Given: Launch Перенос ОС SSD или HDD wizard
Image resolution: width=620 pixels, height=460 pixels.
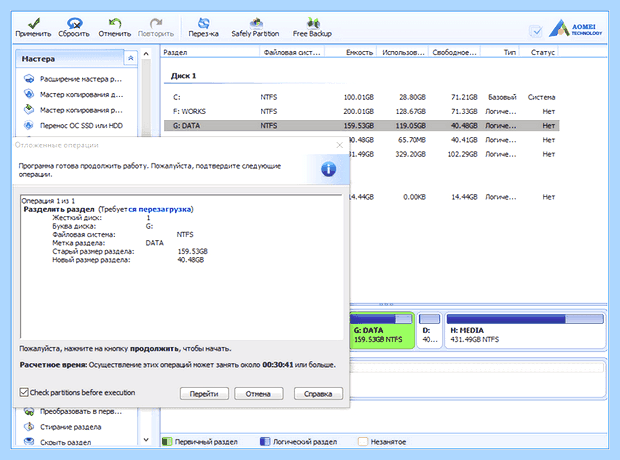Looking at the screenshot, I should pyautogui.click(x=73, y=125).
